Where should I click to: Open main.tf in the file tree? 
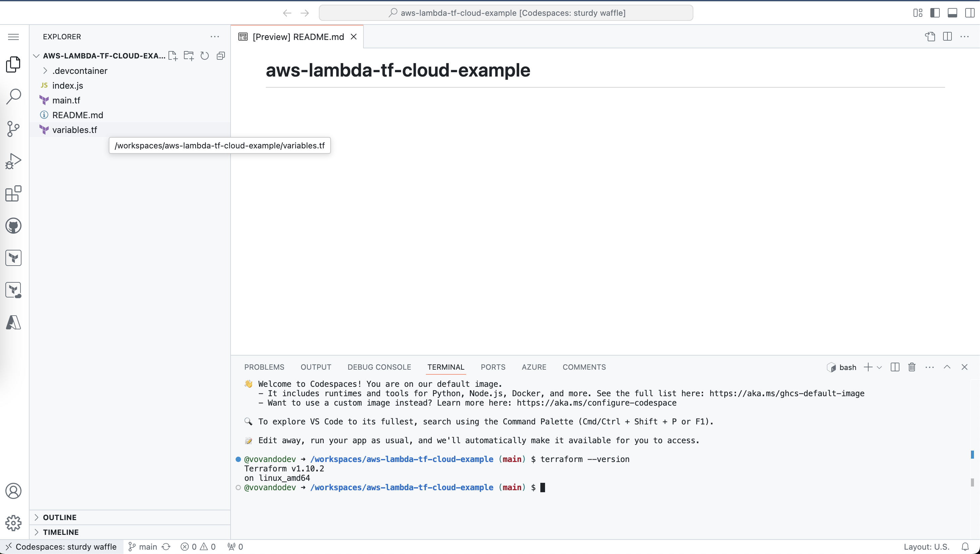pyautogui.click(x=130, y=100)
